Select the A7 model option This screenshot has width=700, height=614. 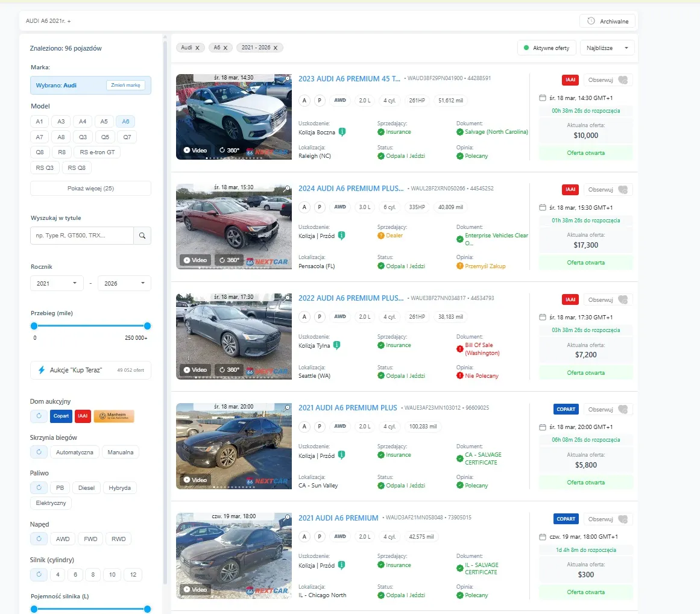pyautogui.click(x=39, y=137)
